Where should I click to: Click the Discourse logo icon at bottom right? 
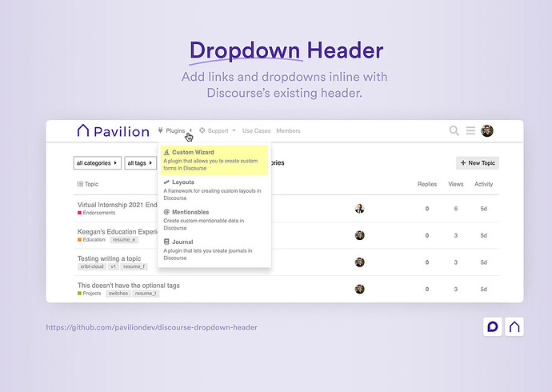point(493,326)
